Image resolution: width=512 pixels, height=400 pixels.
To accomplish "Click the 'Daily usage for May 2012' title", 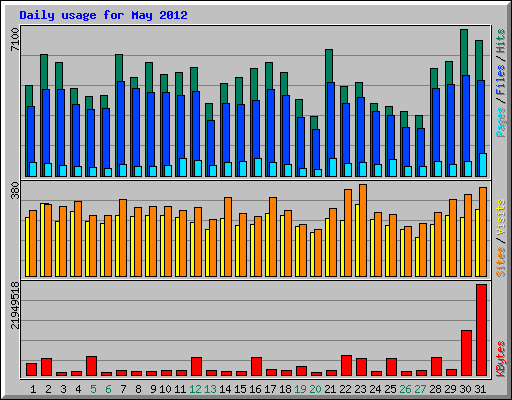I will pyautogui.click(x=103, y=15).
